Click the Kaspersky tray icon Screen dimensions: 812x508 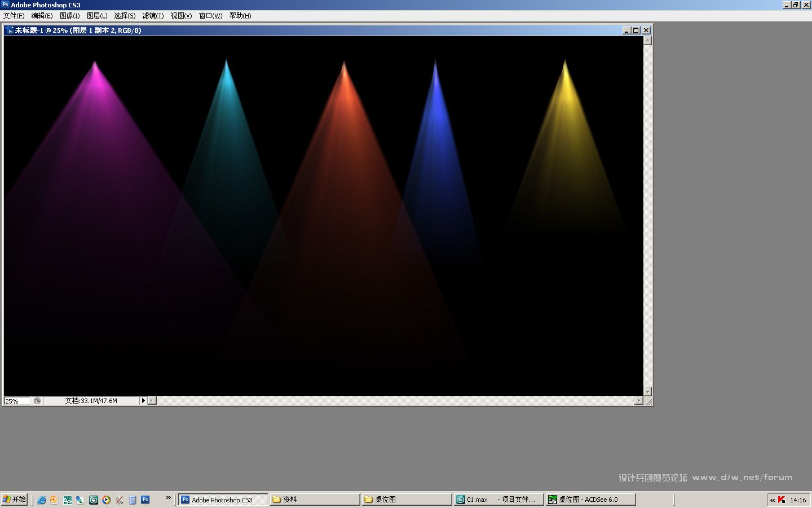coord(782,500)
